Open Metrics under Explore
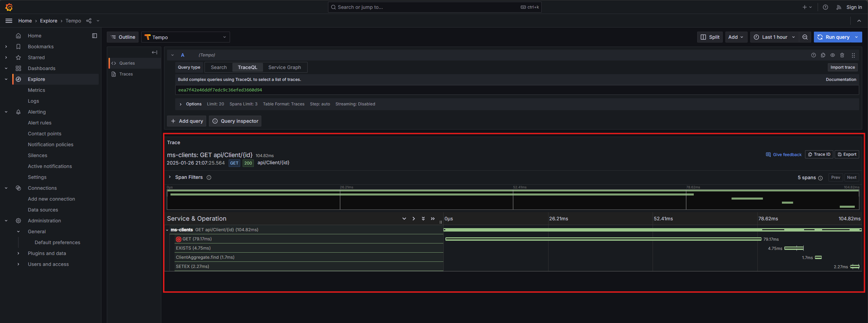This screenshot has height=323, width=868. (x=36, y=90)
